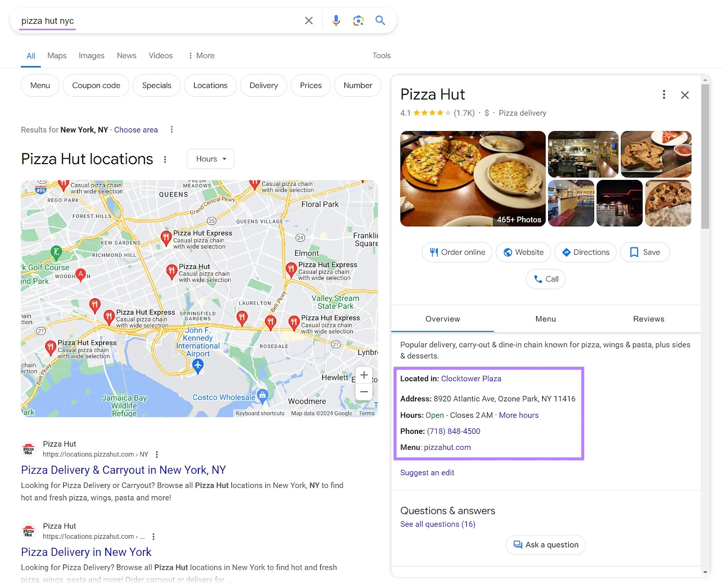The image size is (723, 588).
Task: Select the Overview tab in Pizza Hut panel
Action: point(443,319)
